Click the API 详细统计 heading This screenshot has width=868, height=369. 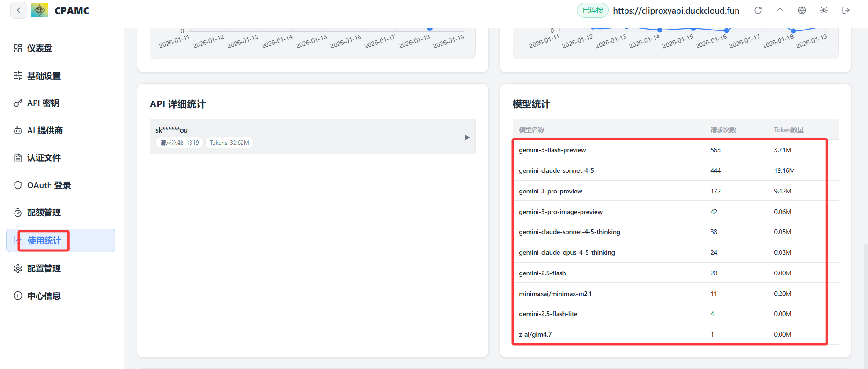coord(177,104)
